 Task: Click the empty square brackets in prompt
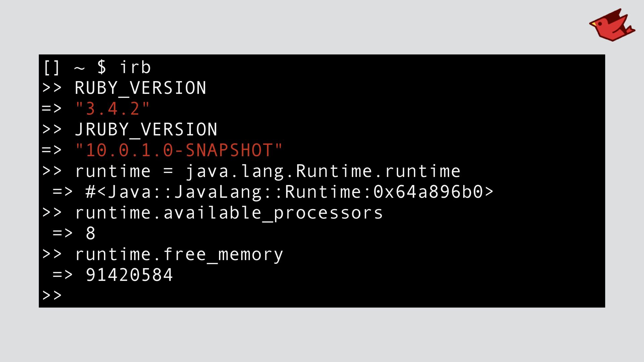click(x=51, y=68)
